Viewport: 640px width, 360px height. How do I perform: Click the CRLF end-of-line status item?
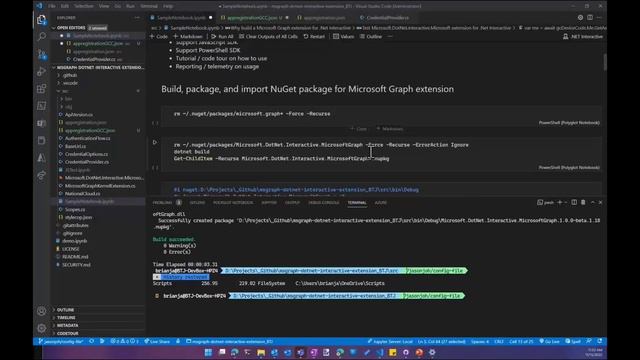(499, 341)
